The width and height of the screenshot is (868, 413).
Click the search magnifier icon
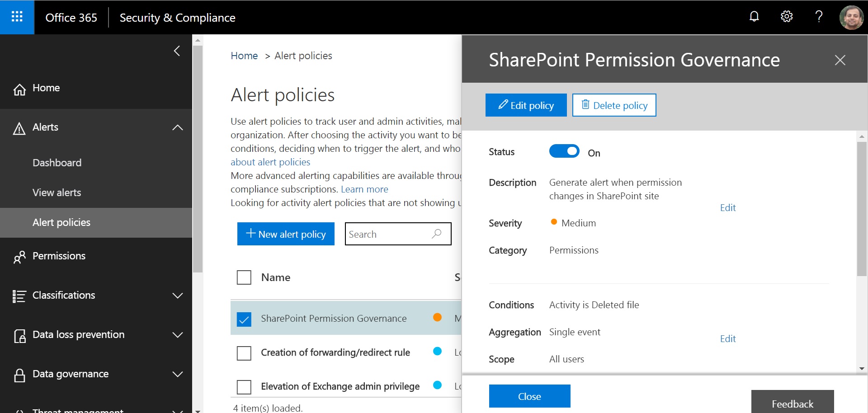pos(436,234)
